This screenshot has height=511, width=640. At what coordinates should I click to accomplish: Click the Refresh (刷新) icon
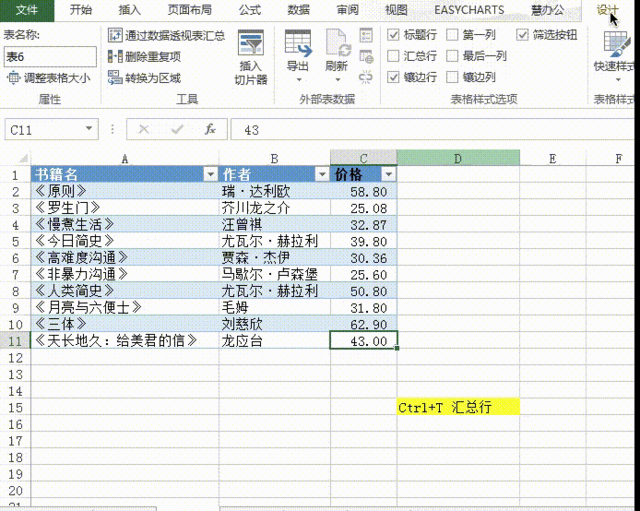[337, 43]
